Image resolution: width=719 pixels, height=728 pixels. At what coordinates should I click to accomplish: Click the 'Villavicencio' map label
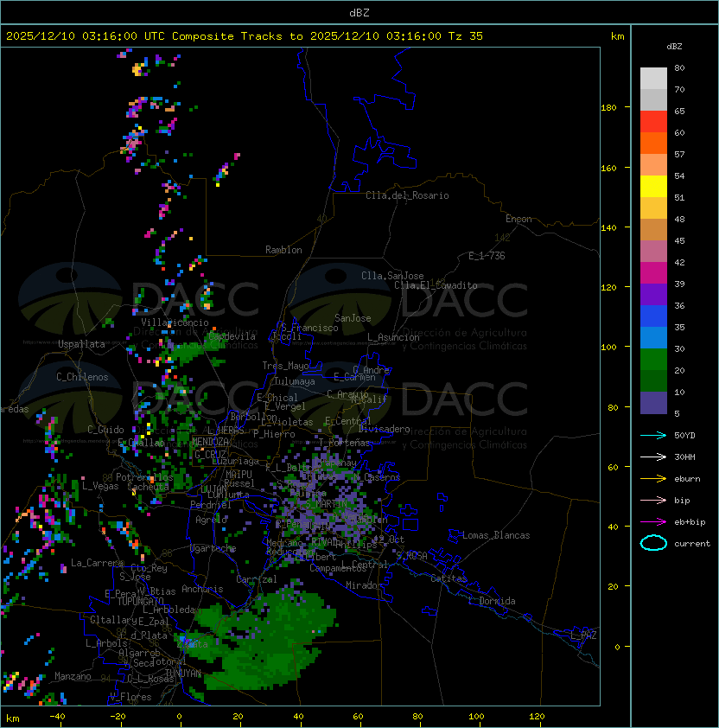(175, 322)
